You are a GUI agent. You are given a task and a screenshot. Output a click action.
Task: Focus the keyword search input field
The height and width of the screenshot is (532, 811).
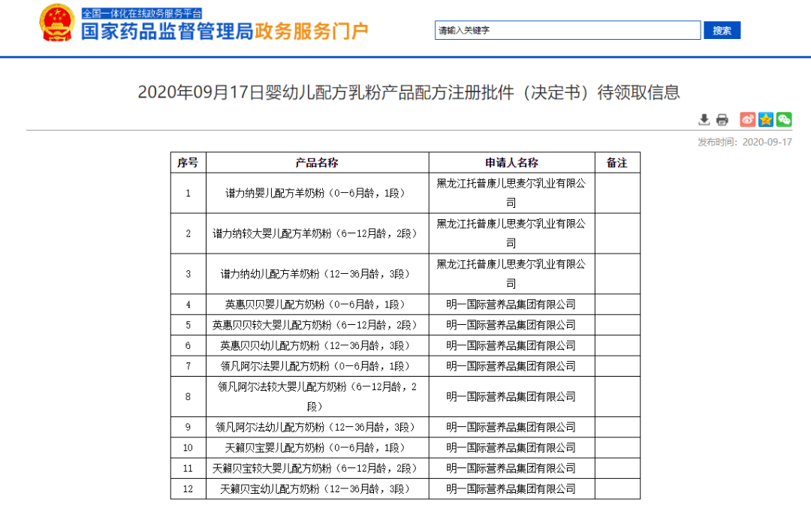click(x=568, y=31)
